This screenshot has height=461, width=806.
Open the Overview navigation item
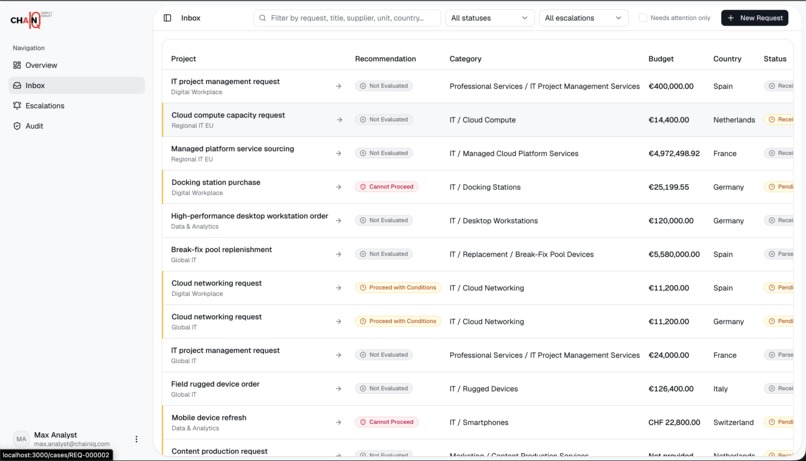[x=77, y=65]
